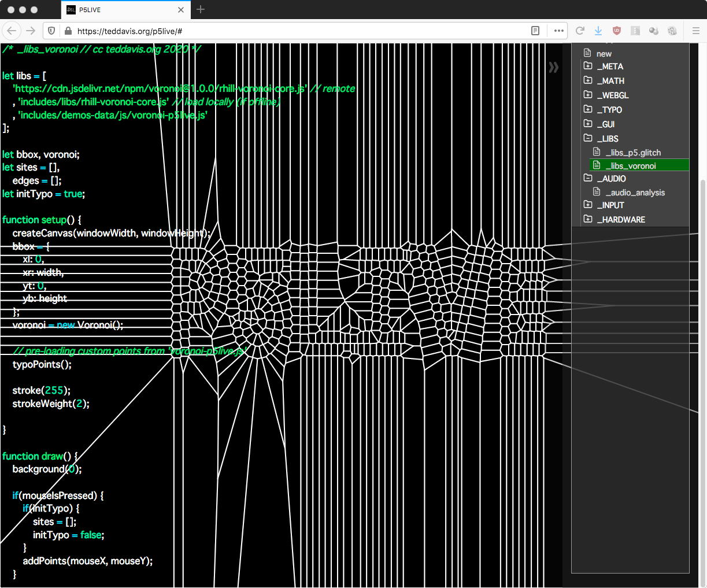This screenshot has height=588, width=707.
Task: Open the page actions three-dot menu
Action: [558, 31]
